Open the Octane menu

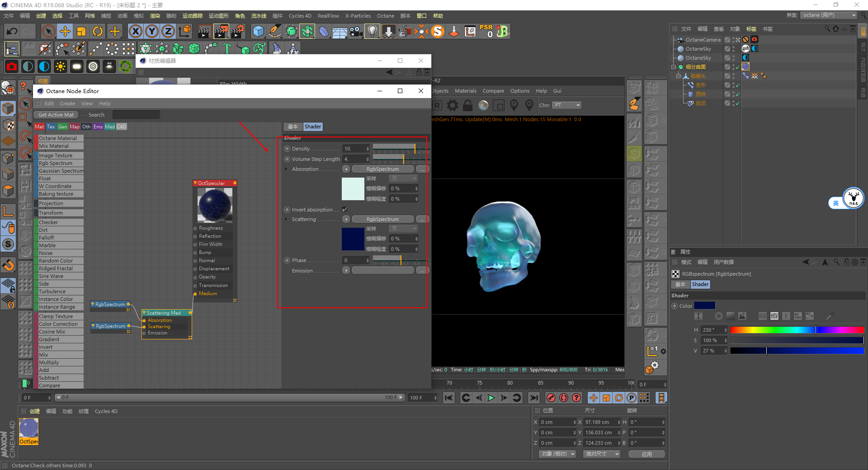click(x=385, y=16)
